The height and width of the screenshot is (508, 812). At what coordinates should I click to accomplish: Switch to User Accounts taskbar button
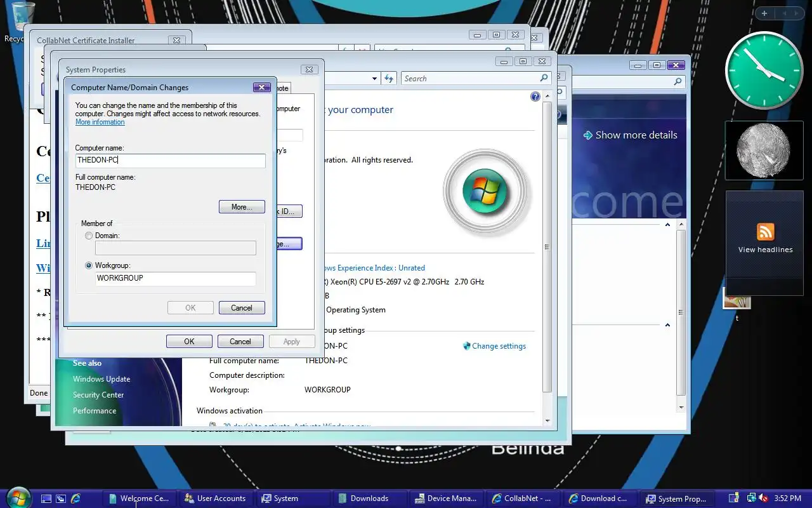216,498
